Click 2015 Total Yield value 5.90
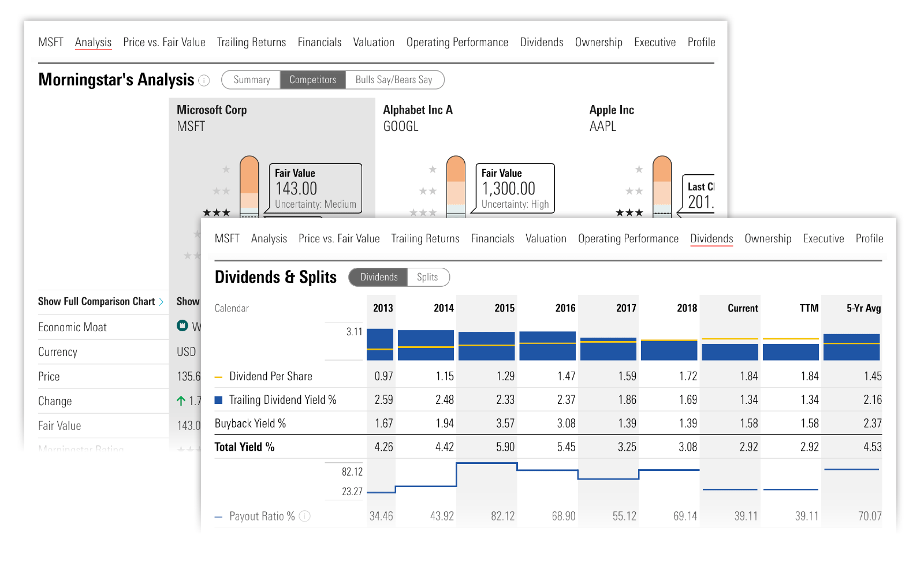 point(505,447)
